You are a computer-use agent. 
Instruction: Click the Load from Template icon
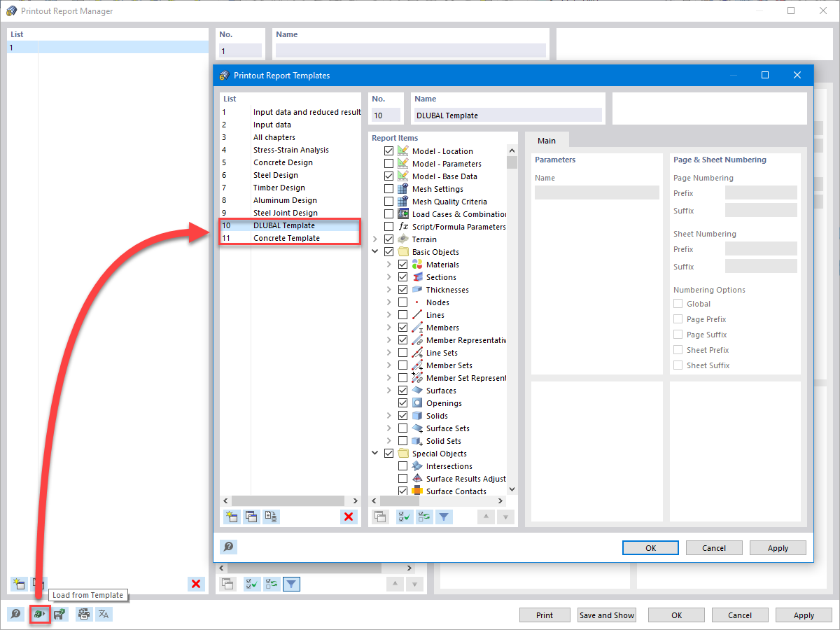40,615
